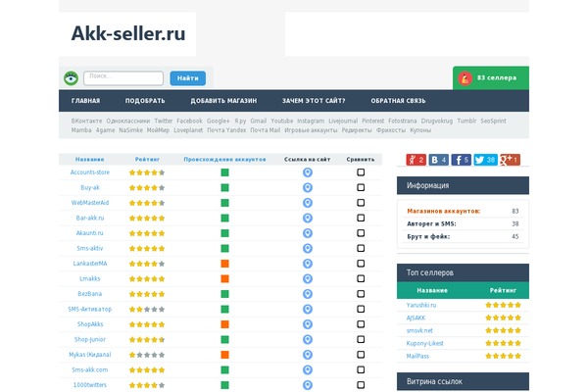Image resolution: width=588 pixels, height=392 pixels.
Task: Click the Akk-seller.ru site logo
Action: pyautogui.click(x=128, y=33)
